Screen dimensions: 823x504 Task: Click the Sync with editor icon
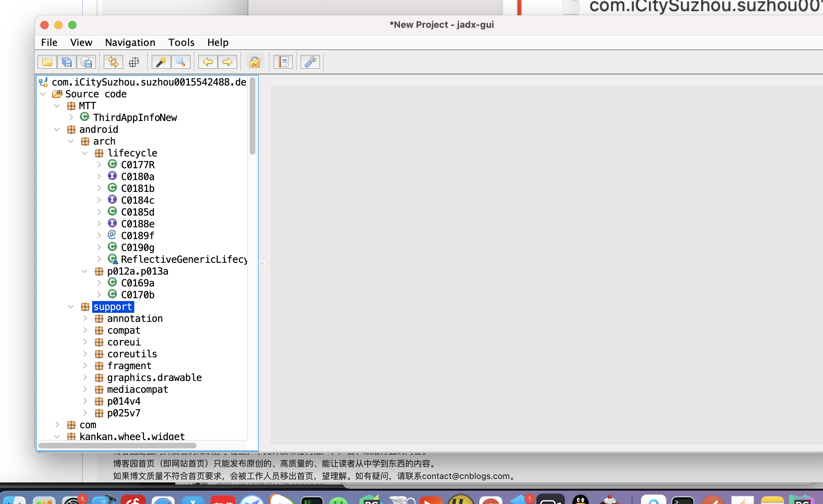[113, 62]
